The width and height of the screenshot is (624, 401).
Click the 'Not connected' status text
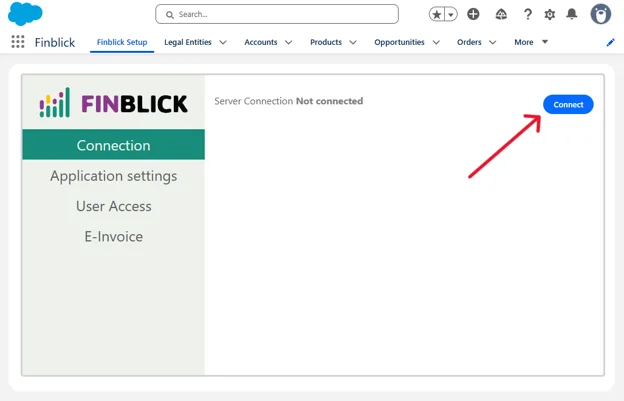pos(330,101)
